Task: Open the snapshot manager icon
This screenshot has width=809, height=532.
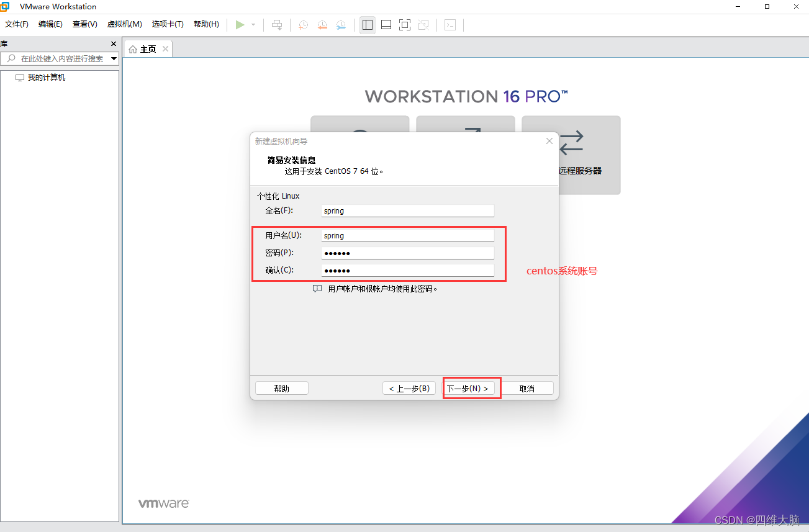Action: 341,25
